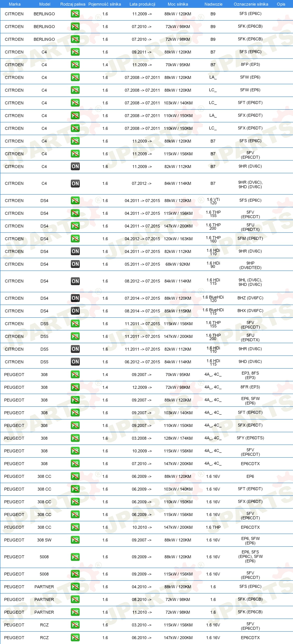The width and height of the screenshot is (293, 644).
Task: Select petrol icon for DS4 1.6 THP 155
Action: coord(75,213)
